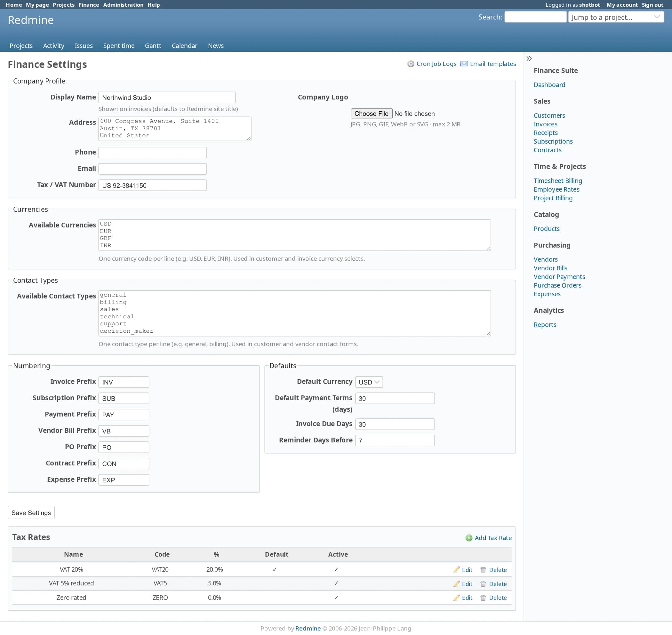The height and width of the screenshot is (635, 672).
Task: Click the Redmine link in the footer
Action: pos(308,629)
